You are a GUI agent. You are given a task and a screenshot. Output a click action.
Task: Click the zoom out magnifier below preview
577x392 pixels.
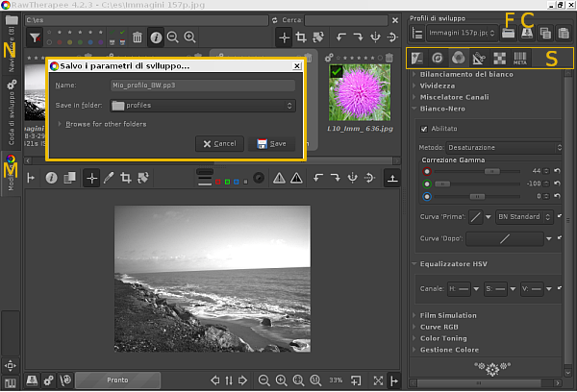[x=264, y=380]
